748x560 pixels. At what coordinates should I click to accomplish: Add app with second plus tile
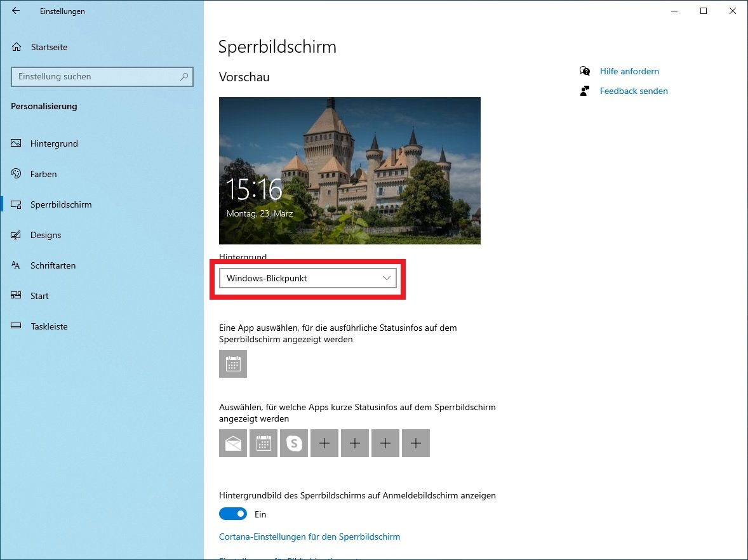click(355, 443)
